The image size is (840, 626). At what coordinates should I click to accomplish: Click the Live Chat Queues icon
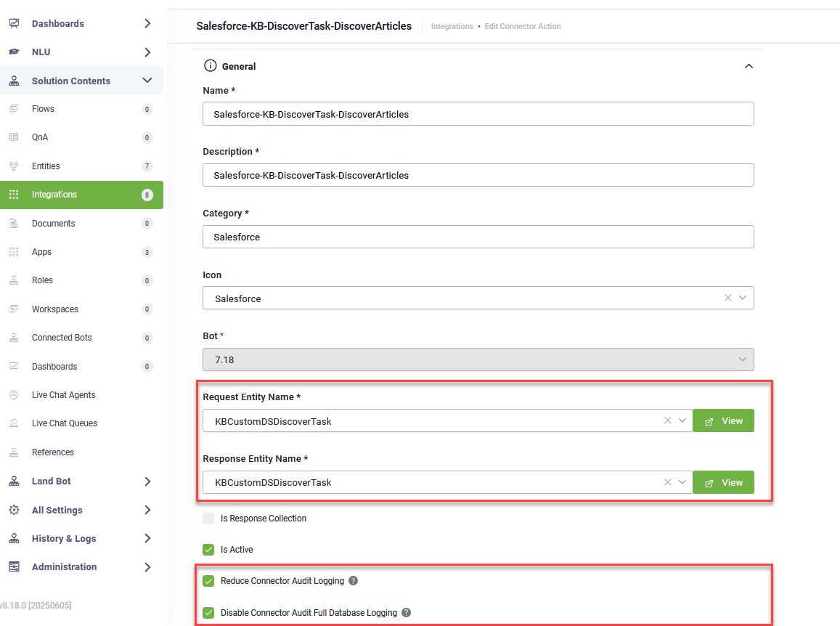(14, 423)
